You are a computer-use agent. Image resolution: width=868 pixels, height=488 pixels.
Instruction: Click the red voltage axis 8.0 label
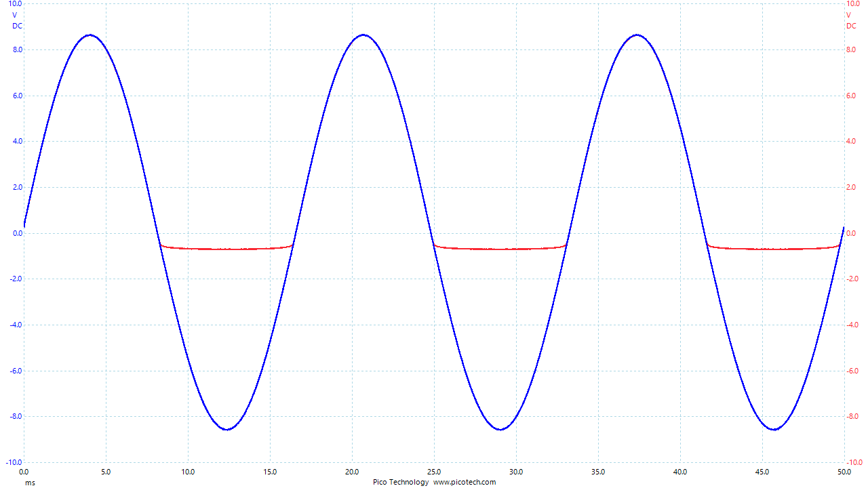851,49
